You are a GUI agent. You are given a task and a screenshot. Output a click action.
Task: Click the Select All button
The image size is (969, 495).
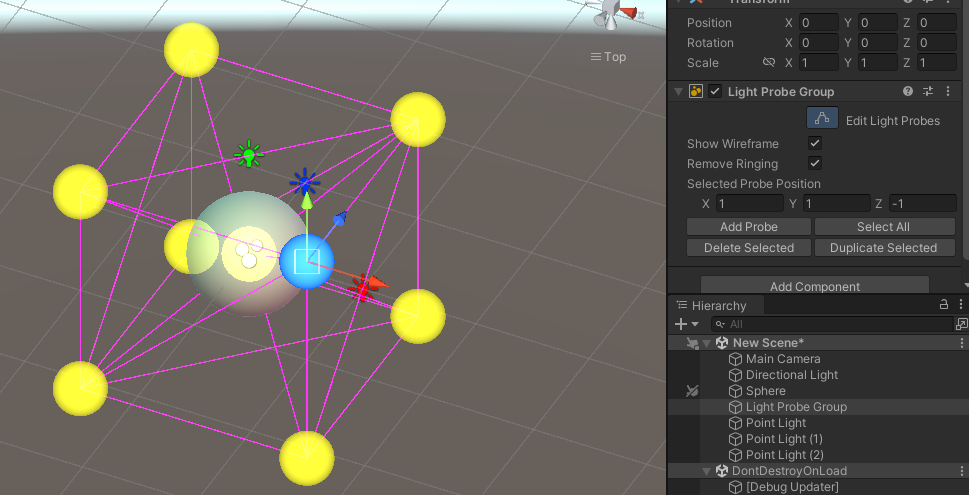click(884, 227)
